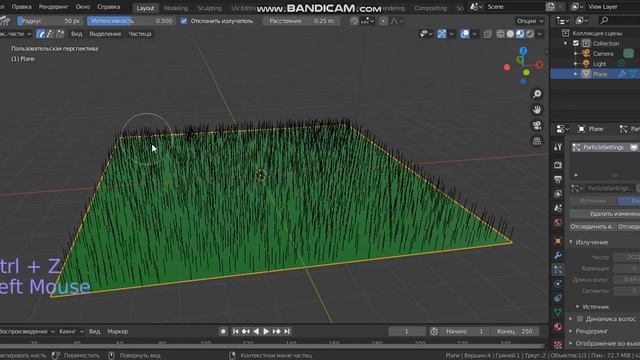Toggle the Collection exclude checkbox in outliner
The width and height of the screenshot is (640, 360).
point(576,43)
